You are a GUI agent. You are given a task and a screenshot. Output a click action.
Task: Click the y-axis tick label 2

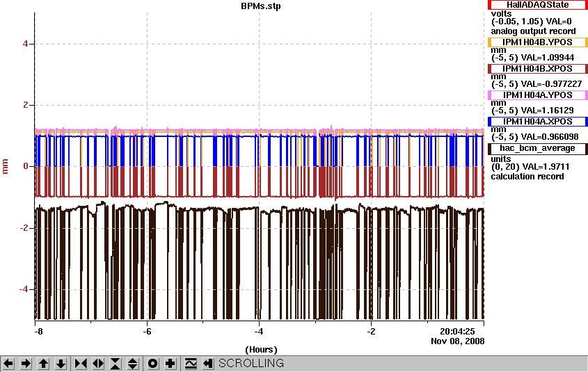point(26,105)
